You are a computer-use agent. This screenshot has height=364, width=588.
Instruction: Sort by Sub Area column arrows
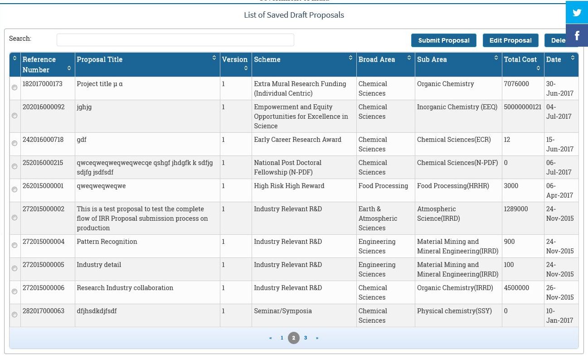pos(496,58)
